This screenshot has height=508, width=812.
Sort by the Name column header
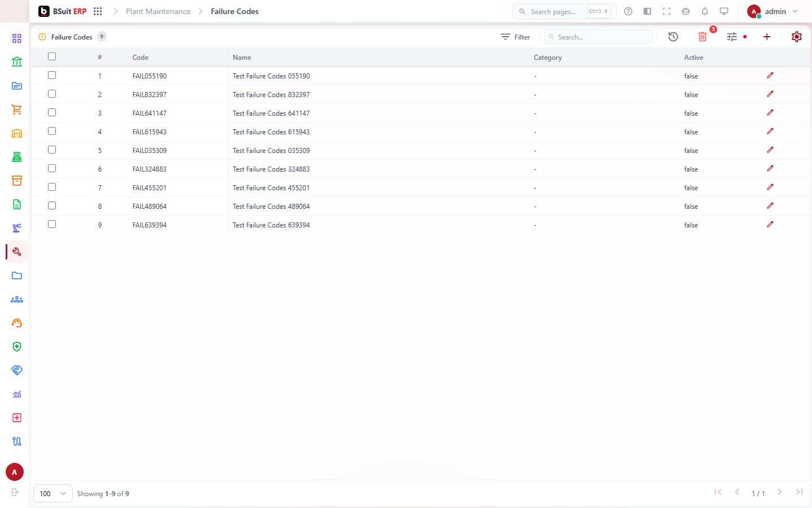pyautogui.click(x=242, y=58)
